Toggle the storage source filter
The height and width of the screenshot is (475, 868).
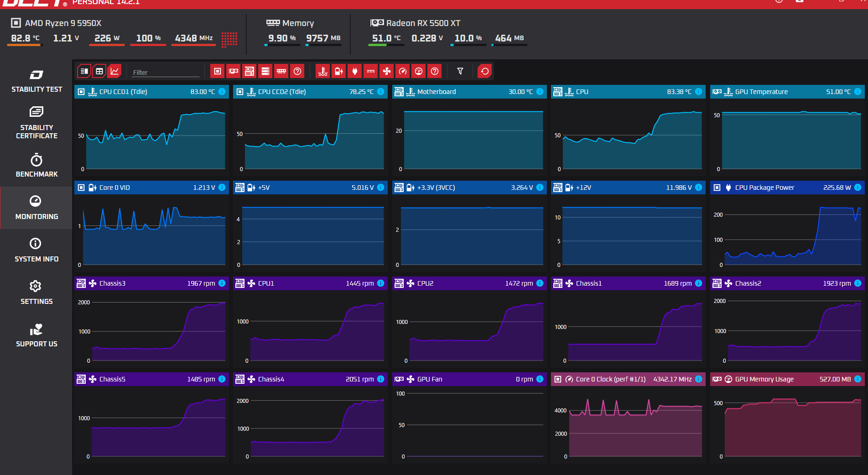[x=265, y=71]
